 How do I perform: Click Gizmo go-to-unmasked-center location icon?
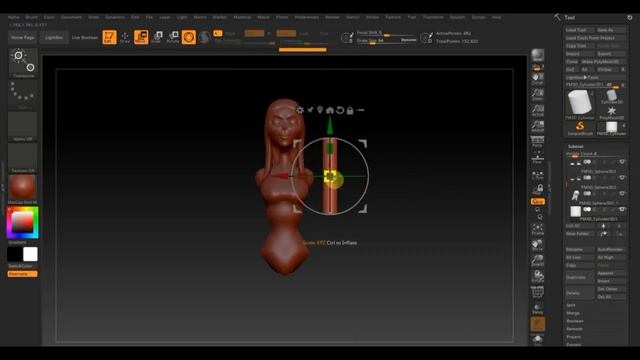[320, 110]
